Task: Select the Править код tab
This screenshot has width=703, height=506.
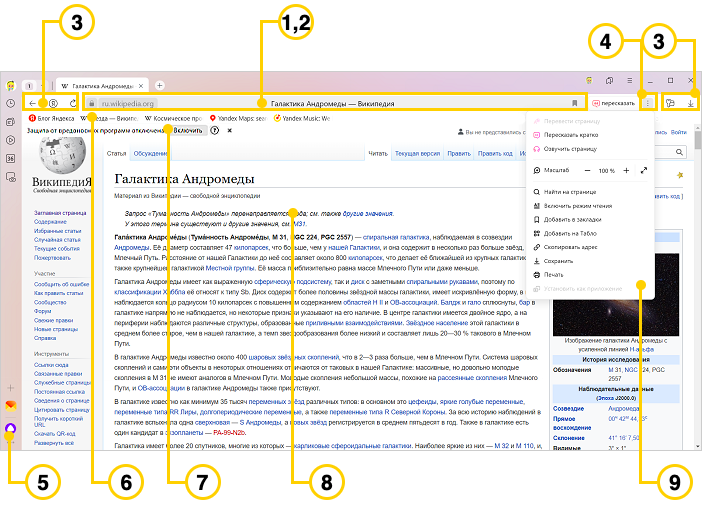Action: [495, 153]
